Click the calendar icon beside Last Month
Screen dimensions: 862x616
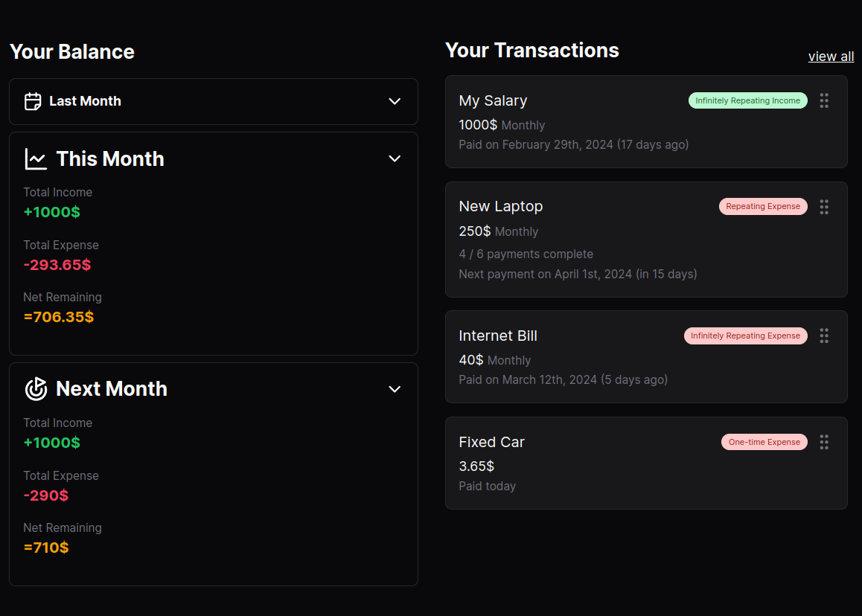point(32,100)
